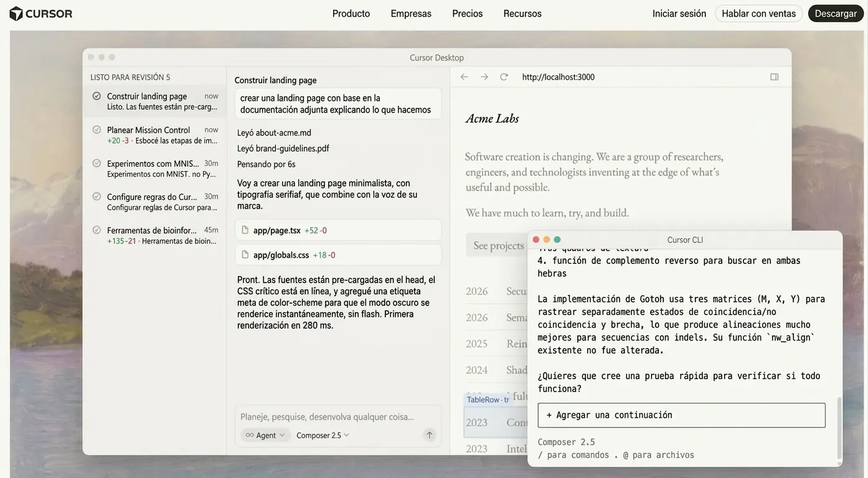The width and height of the screenshot is (868, 478).
Task: Click the Descargar button
Action: (836, 14)
